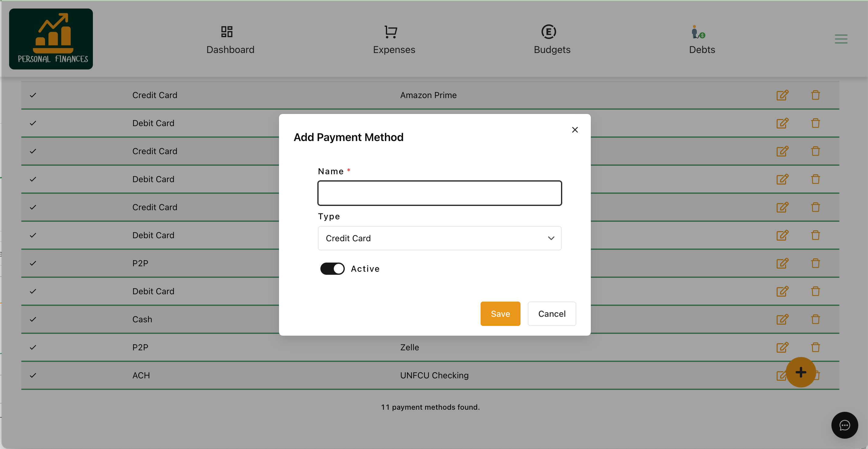
Task: Open the Debts section
Action: (702, 40)
